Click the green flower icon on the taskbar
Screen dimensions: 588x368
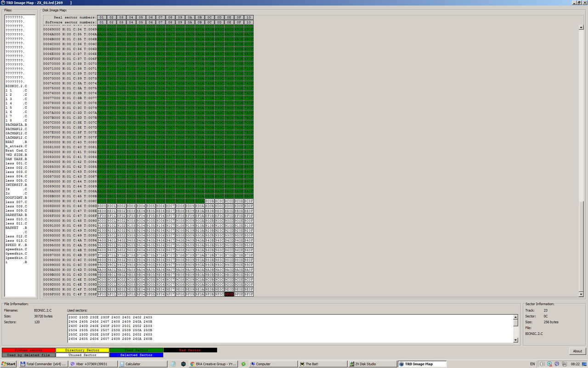coord(243,364)
